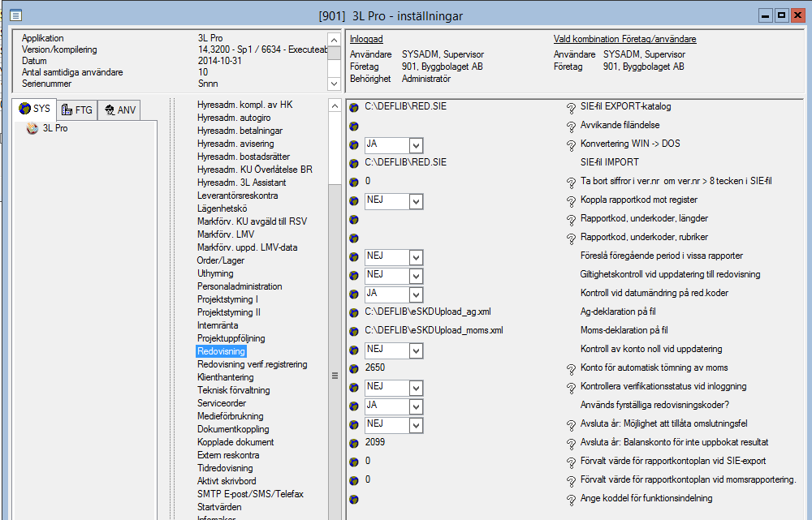Click the globe icon beside SIE-fil EXPORT-katalog value
Image resolution: width=812 pixels, height=520 pixels.
coord(354,108)
